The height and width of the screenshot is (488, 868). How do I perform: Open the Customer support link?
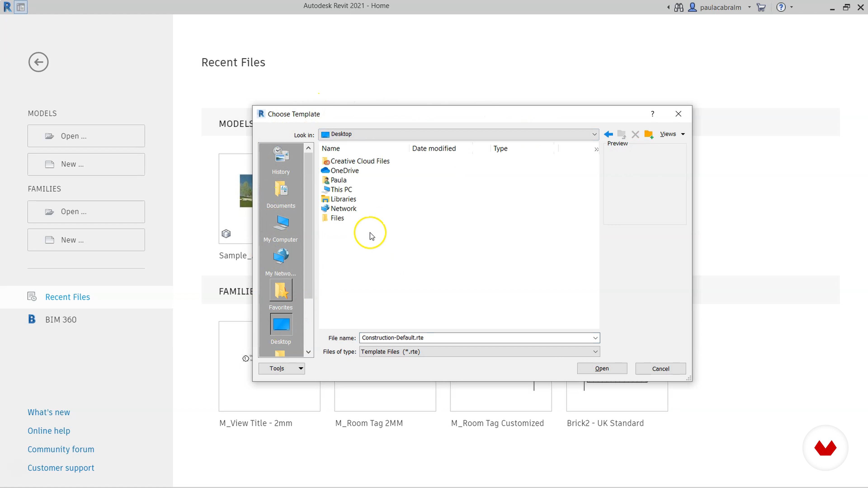61,468
